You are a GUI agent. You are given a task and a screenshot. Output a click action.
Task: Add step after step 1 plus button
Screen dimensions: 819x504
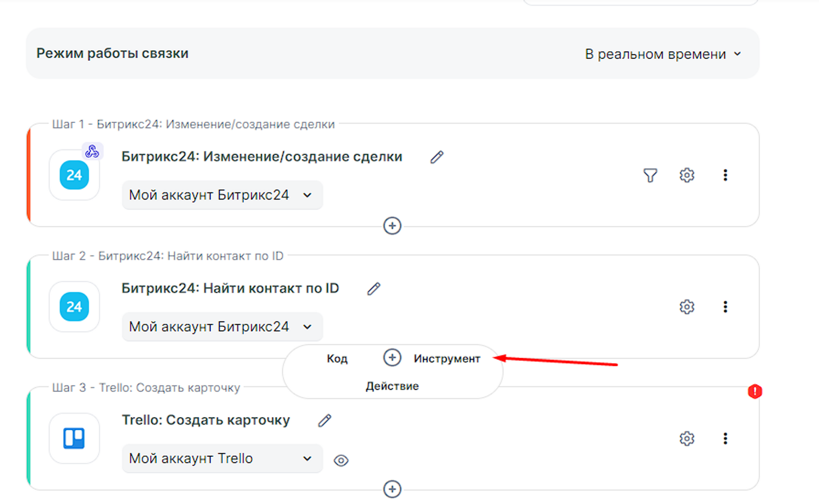click(392, 226)
